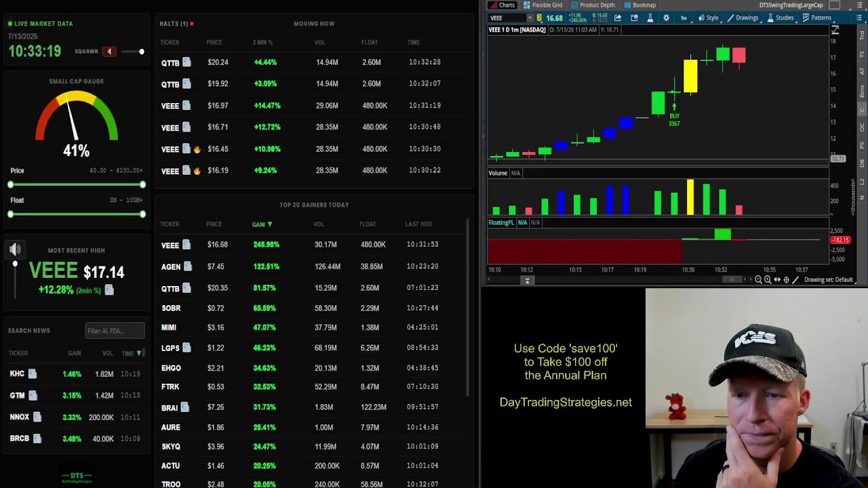Screen dimensions: 868x488
Task: Toggle the DB sidebar panel
Action: 863,163
